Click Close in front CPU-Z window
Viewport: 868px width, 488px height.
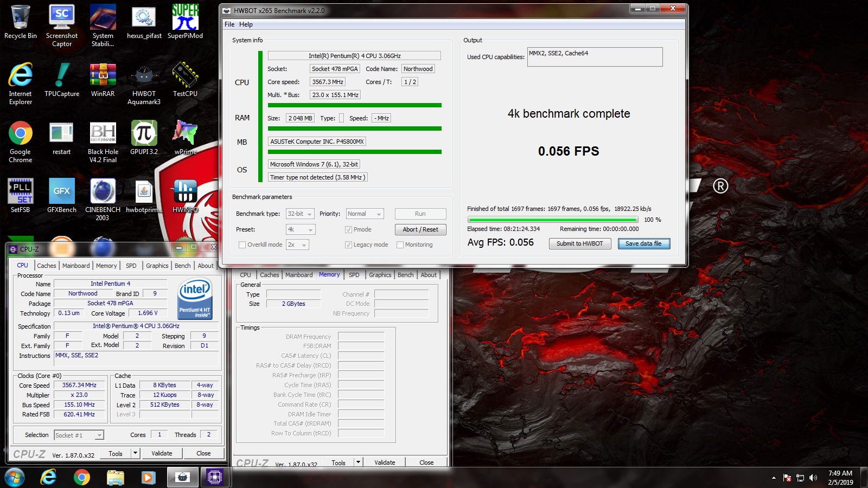pyautogui.click(x=203, y=453)
